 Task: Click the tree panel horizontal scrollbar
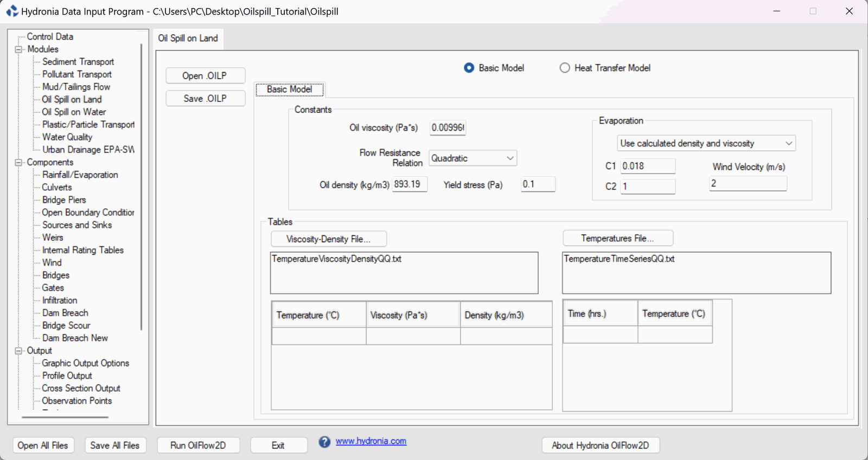click(65, 417)
